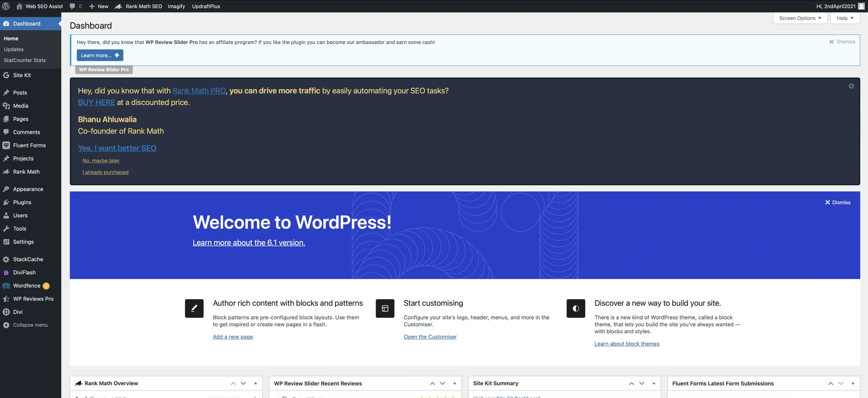868x398 pixels.
Task: Open the Rank Math sidebar icon
Action: [6, 172]
